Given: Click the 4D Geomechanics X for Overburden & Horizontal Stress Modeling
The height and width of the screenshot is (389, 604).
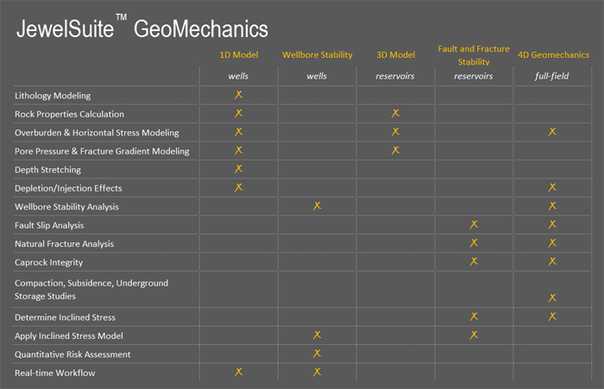Looking at the screenshot, I should (x=552, y=132).
